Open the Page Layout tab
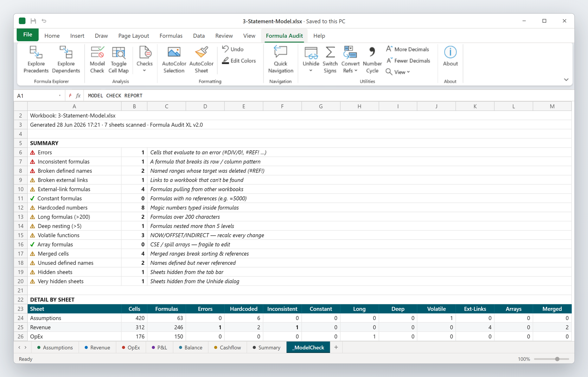 pyautogui.click(x=133, y=36)
